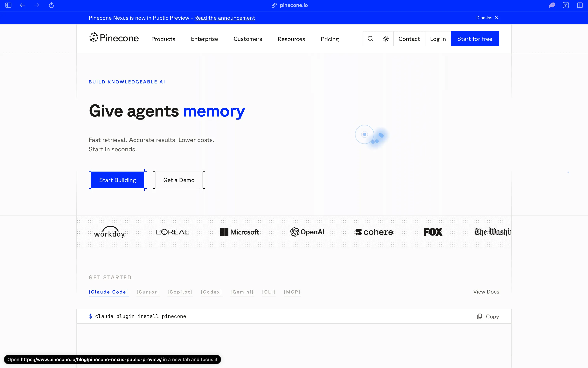Click the Workday logo

(x=109, y=232)
